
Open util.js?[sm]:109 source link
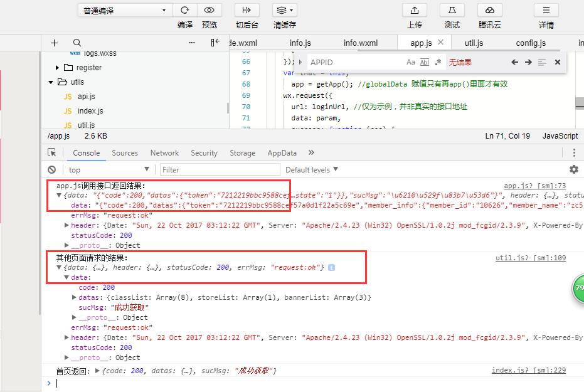click(531, 258)
